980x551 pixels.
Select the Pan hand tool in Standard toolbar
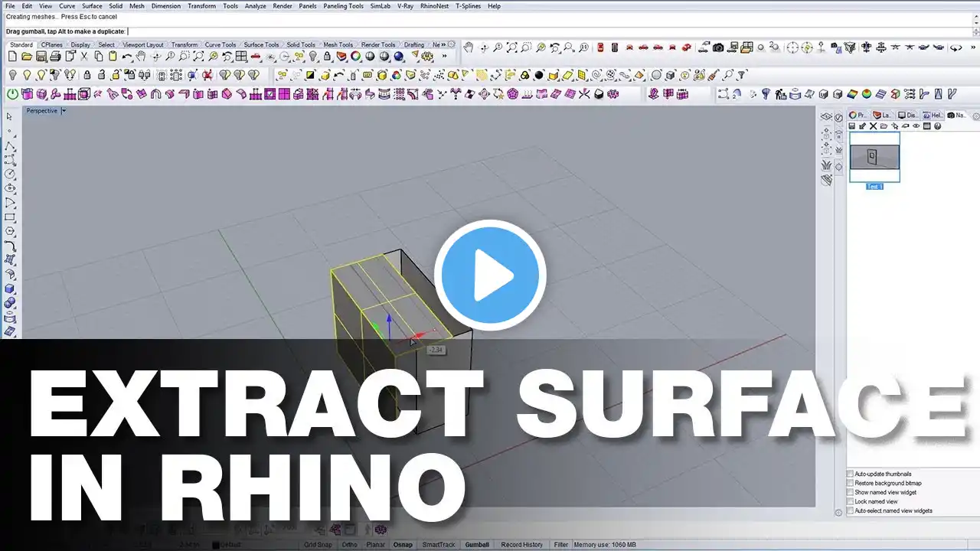(141, 57)
